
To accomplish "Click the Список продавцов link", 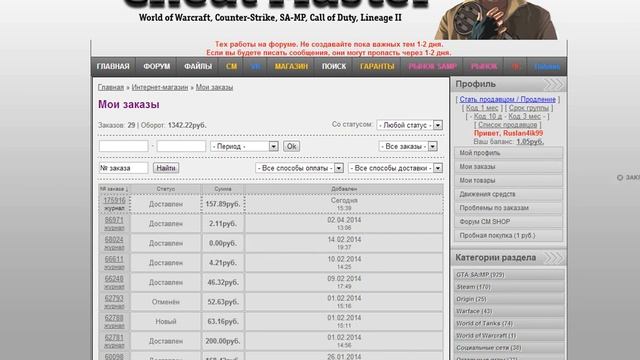I will point(508,124).
